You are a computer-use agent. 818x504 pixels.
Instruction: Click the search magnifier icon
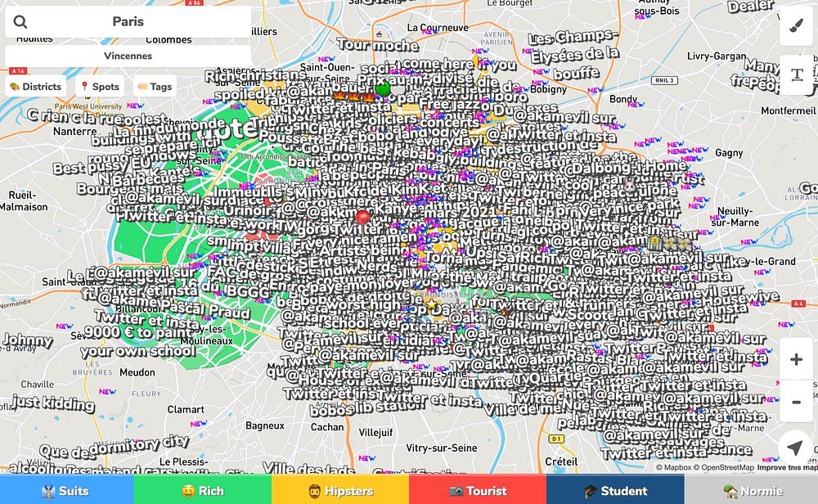(20, 21)
